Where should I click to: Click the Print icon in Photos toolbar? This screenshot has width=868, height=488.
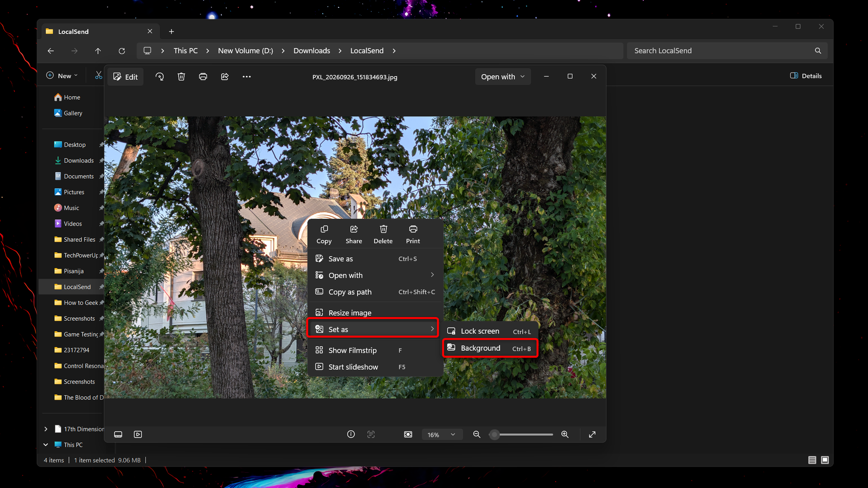coord(203,77)
